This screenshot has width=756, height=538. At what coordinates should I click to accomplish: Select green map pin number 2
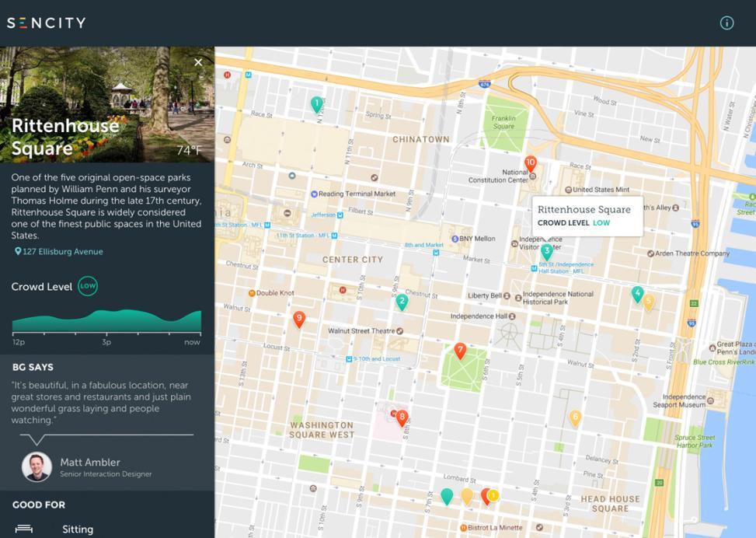[402, 302]
